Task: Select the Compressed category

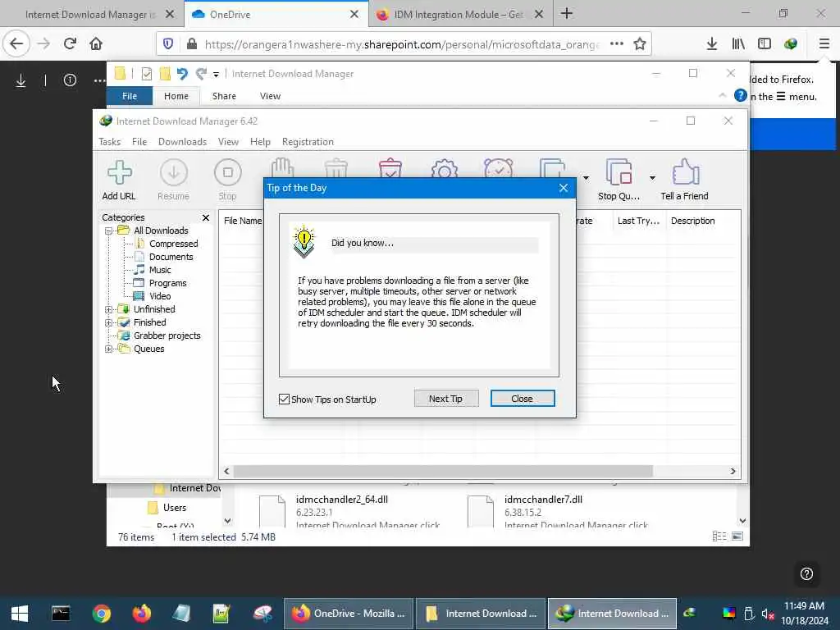Action: tap(174, 244)
